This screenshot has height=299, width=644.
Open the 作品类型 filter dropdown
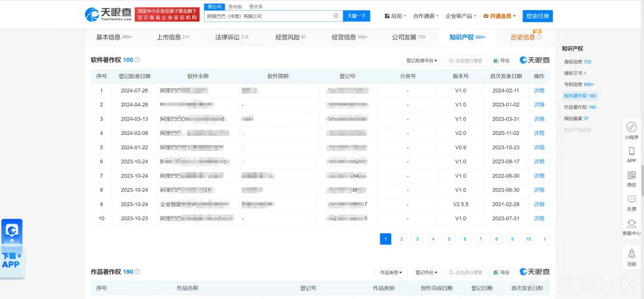[x=391, y=272]
